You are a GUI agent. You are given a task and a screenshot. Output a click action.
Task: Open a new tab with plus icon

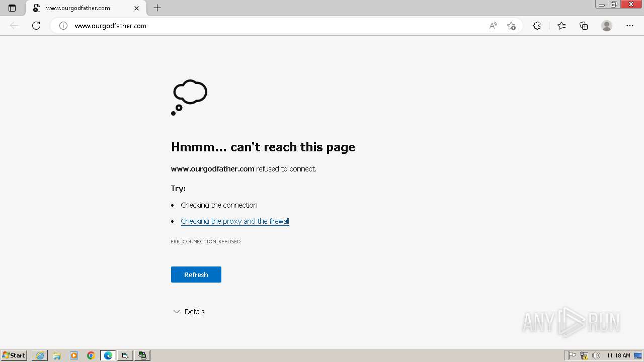click(x=157, y=8)
